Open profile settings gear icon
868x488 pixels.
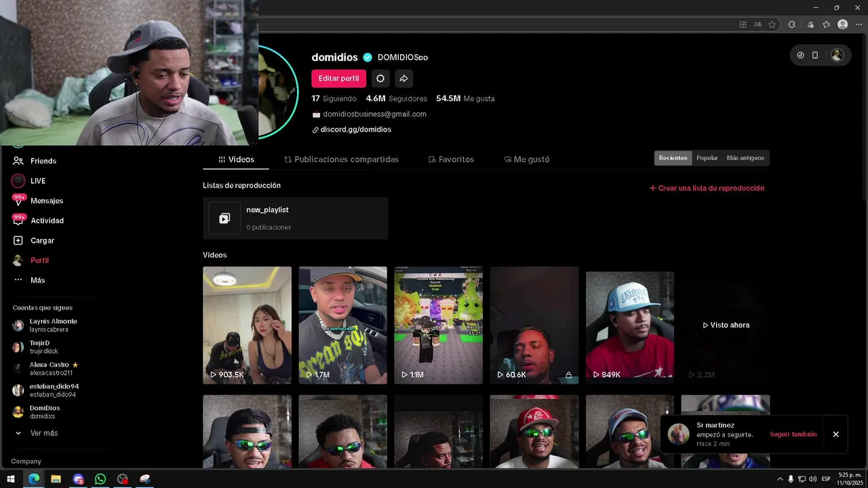380,79
